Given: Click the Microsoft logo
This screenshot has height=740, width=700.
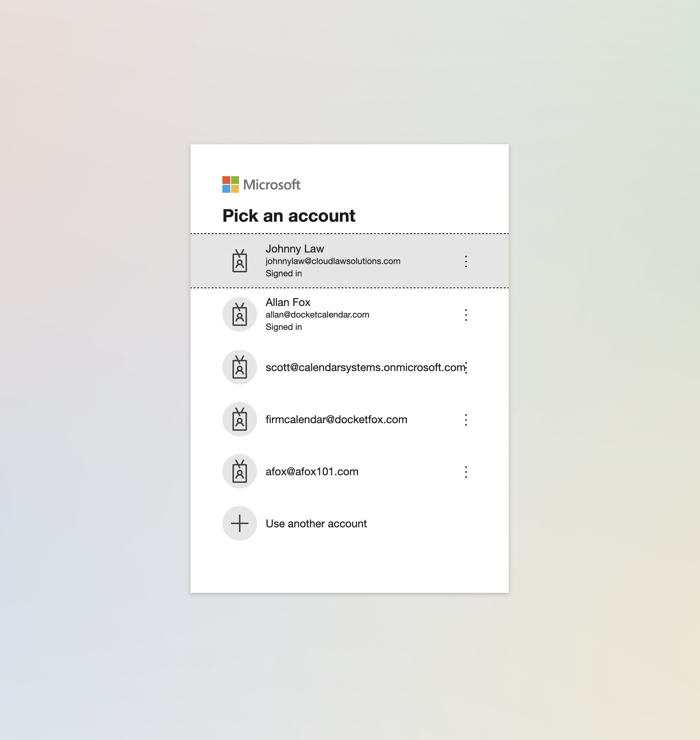Looking at the screenshot, I should (x=261, y=184).
